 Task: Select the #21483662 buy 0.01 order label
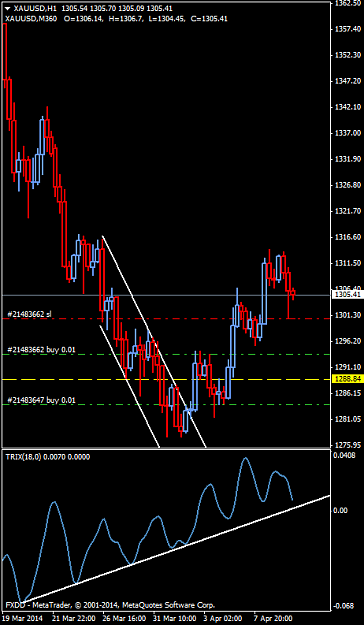tap(41, 349)
